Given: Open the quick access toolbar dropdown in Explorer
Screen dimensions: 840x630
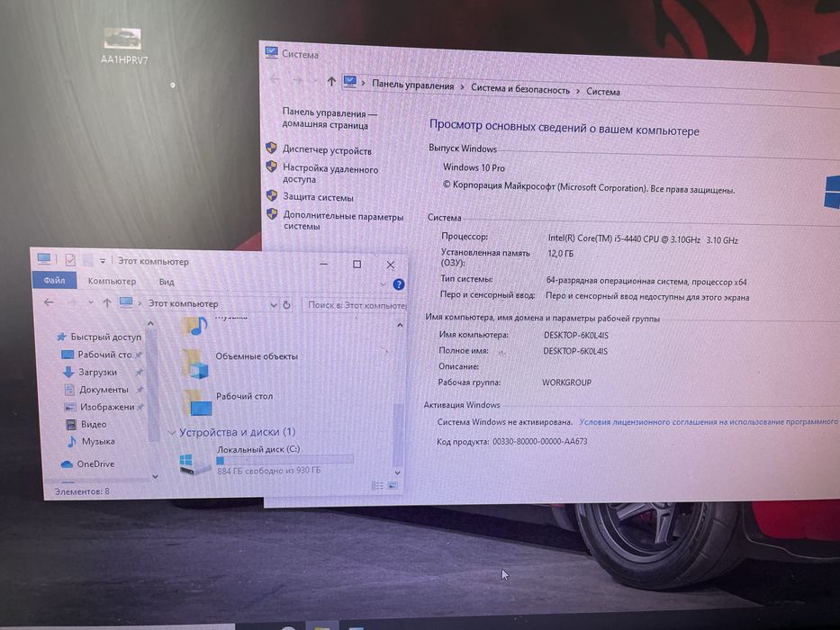Looking at the screenshot, I should pos(103,261).
